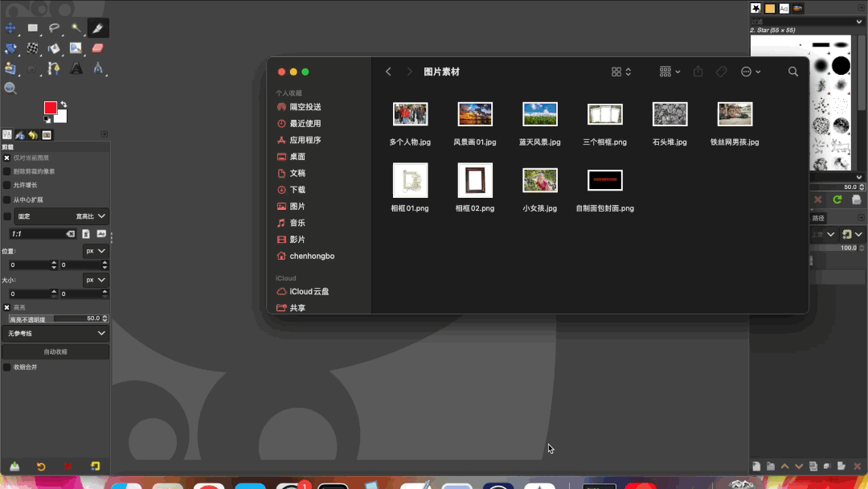Adjust the 高亮不透明度 slider

point(58,318)
